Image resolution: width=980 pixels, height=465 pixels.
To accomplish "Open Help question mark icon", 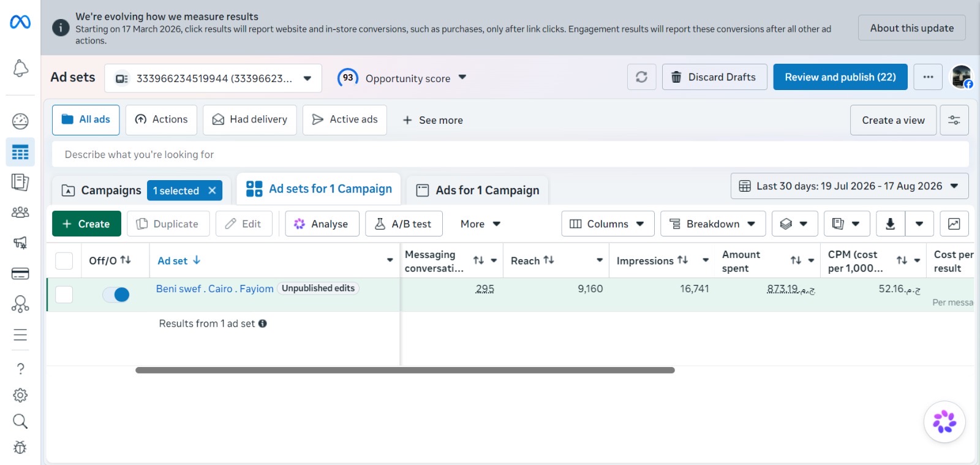I will tap(20, 368).
